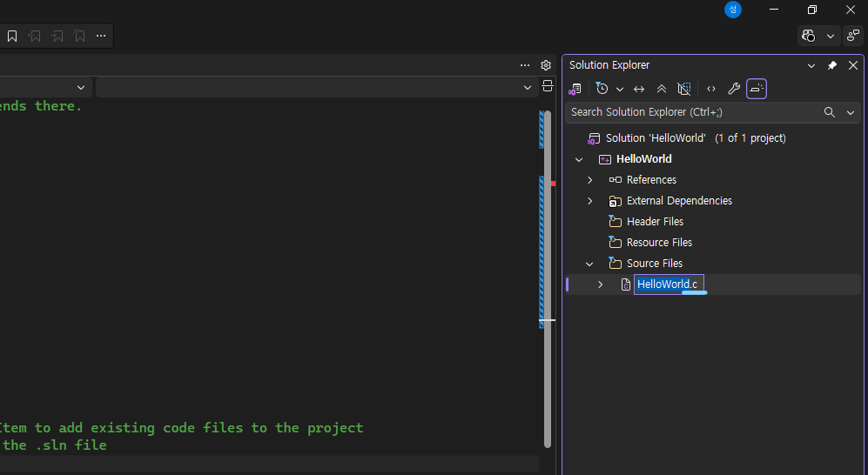Restore down the Visual Studio window
Viewport: 868px width, 475px height.
tap(812, 10)
